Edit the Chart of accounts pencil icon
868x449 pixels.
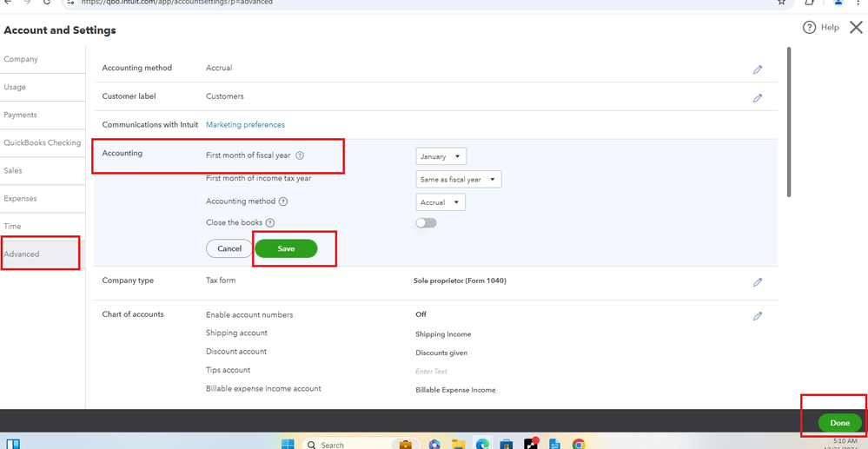pos(758,316)
